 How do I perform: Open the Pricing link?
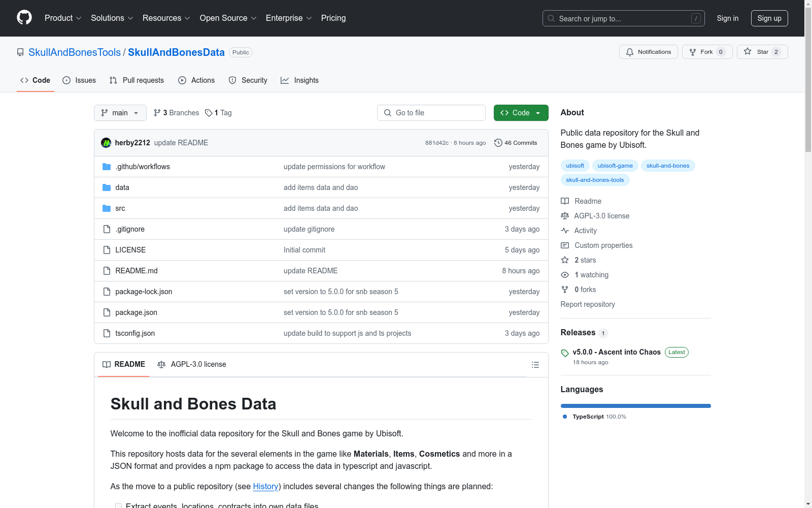[333, 18]
